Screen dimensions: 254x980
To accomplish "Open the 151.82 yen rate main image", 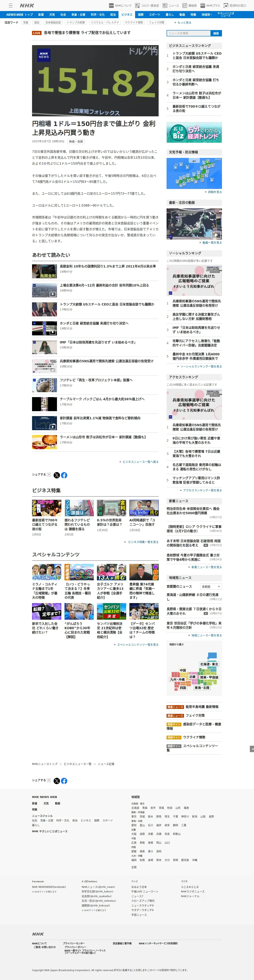I will point(95,81).
